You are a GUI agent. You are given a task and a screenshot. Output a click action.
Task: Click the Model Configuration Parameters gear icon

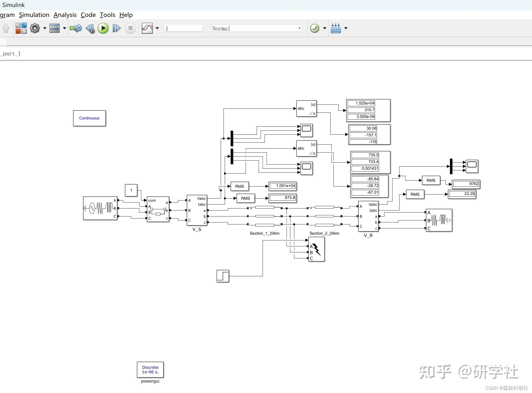pyautogui.click(x=35, y=28)
